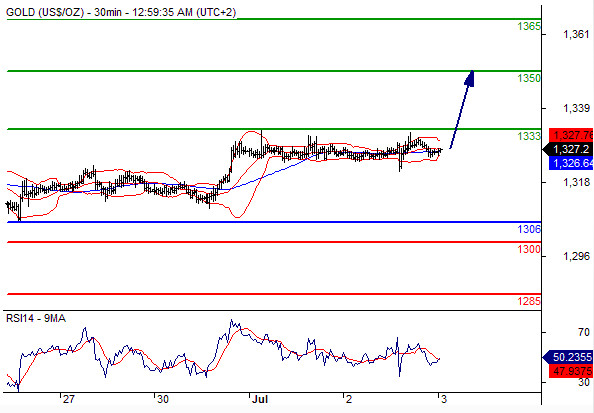
Task: Select the 1365 resistance level label
Action: click(x=529, y=26)
